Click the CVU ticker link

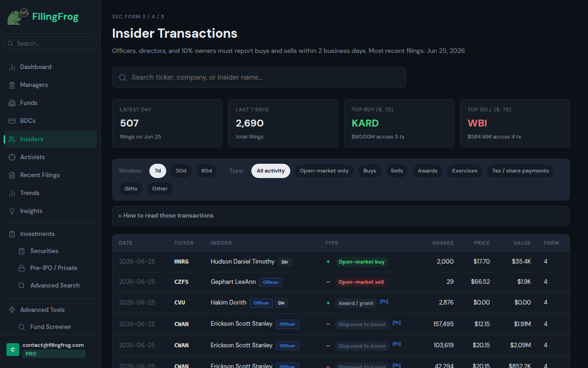coord(180,303)
